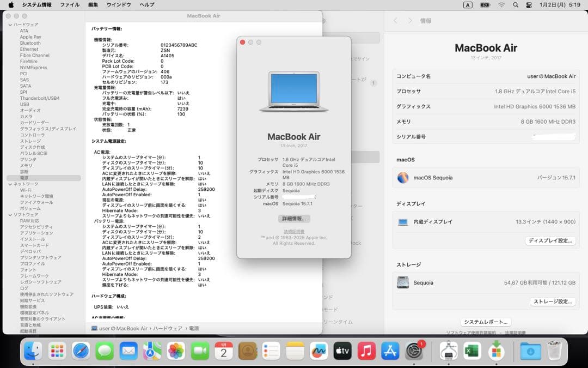Open Control Center from the menu bar

click(x=528, y=5)
